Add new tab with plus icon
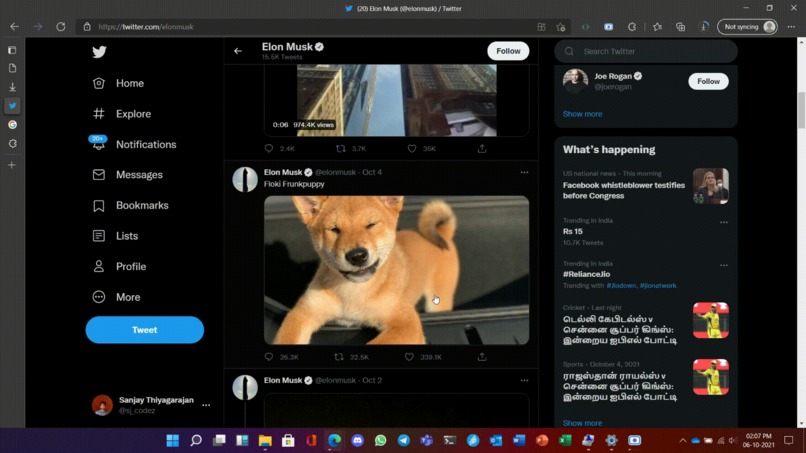Viewport: 806px width, 453px height. click(x=12, y=165)
